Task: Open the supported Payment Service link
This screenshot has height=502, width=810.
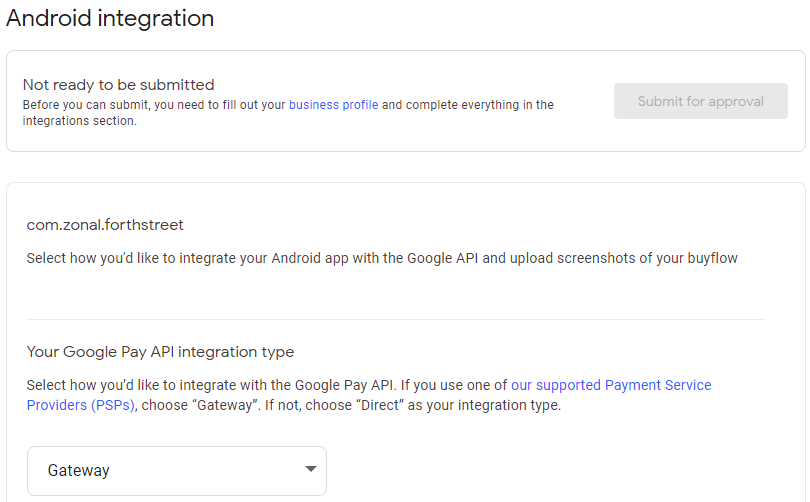Action: click(x=611, y=385)
